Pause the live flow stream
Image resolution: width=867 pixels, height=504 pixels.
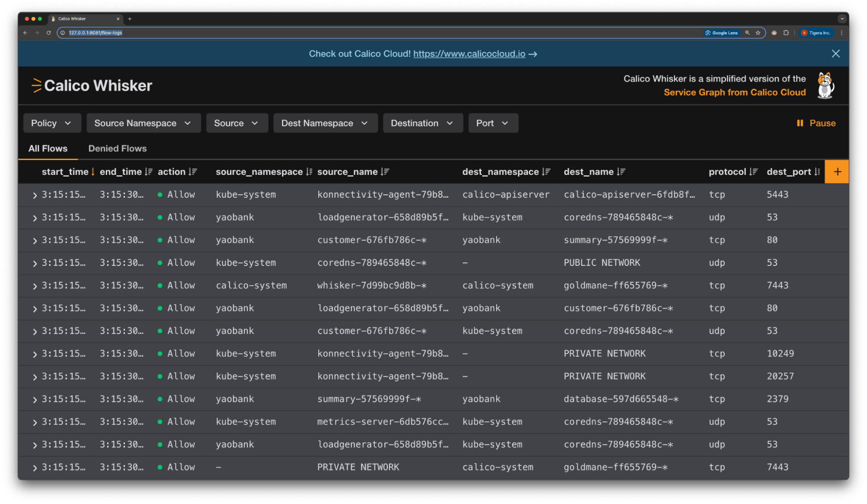pos(816,123)
